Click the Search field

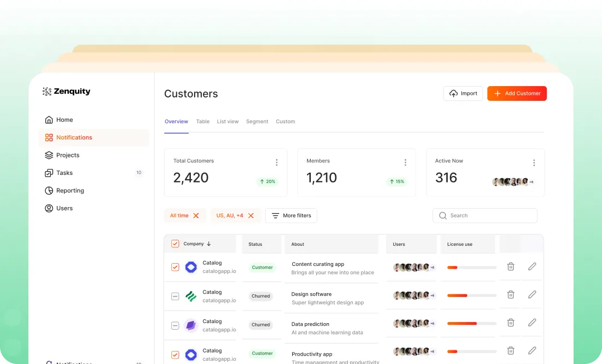(485, 216)
